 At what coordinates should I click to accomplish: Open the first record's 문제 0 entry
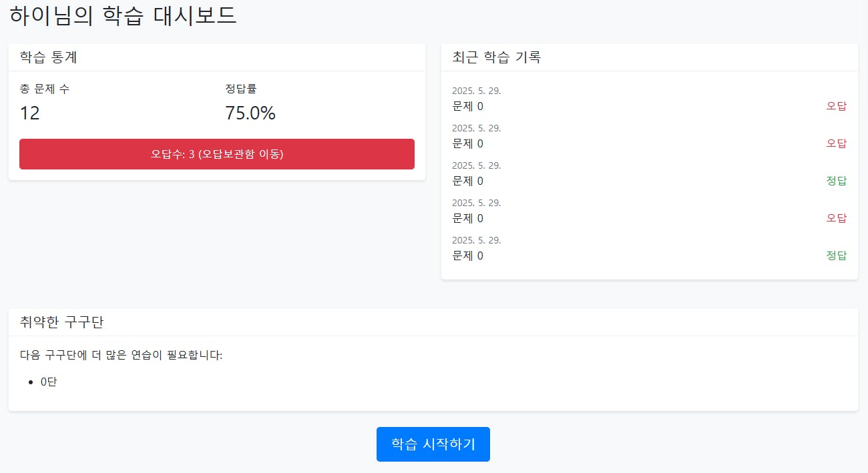pyautogui.click(x=467, y=106)
